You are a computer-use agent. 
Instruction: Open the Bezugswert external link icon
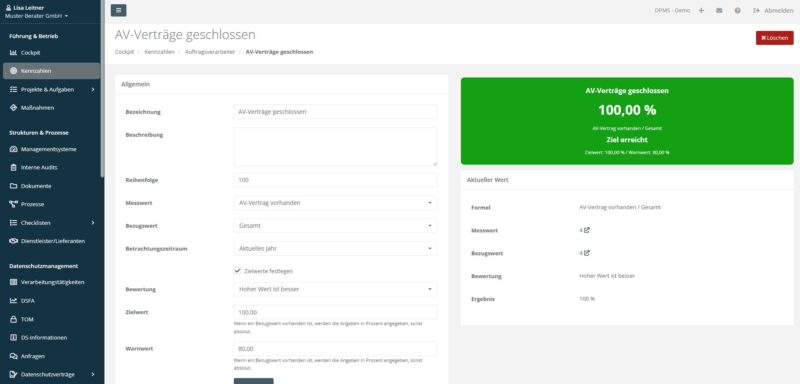tap(587, 253)
